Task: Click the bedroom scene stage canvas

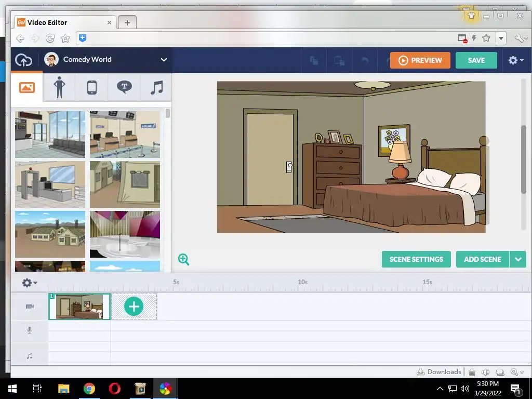Action: pyautogui.click(x=351, y=157)
